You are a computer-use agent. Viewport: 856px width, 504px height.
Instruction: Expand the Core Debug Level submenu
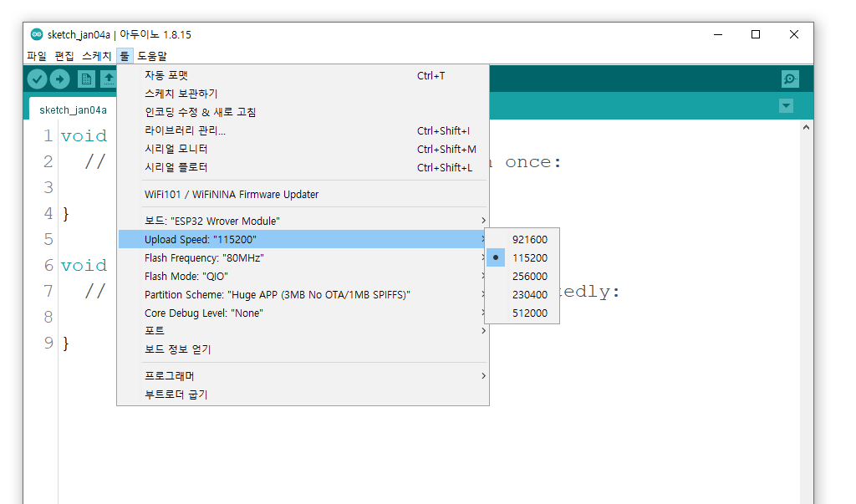point(302,313)
